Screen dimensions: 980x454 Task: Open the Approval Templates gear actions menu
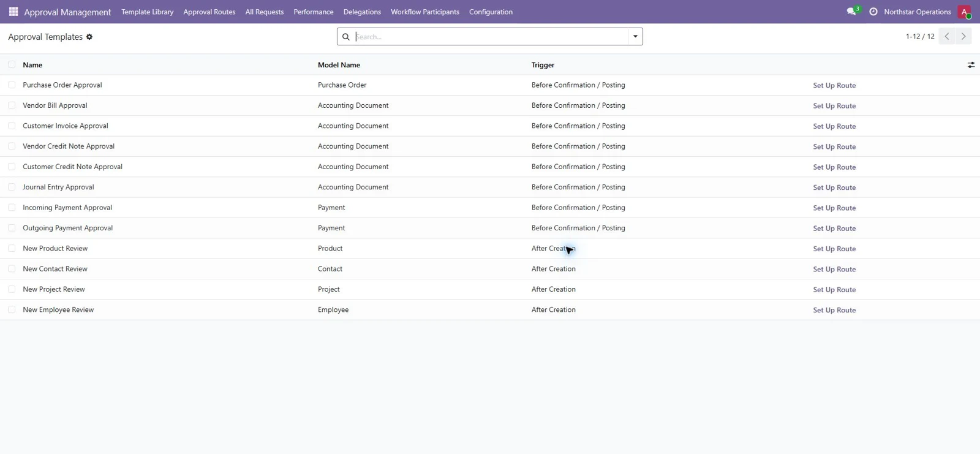click(89, 37)
